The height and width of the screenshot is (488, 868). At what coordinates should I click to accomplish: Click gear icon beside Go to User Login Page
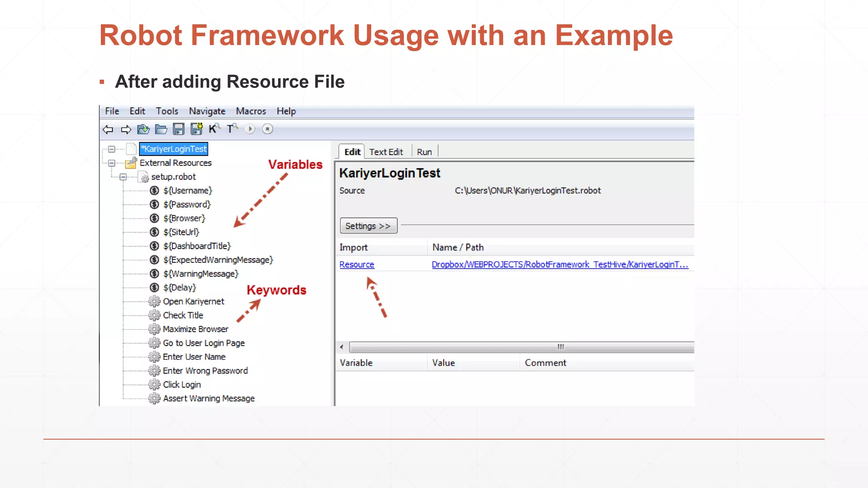tap(154, 343)
